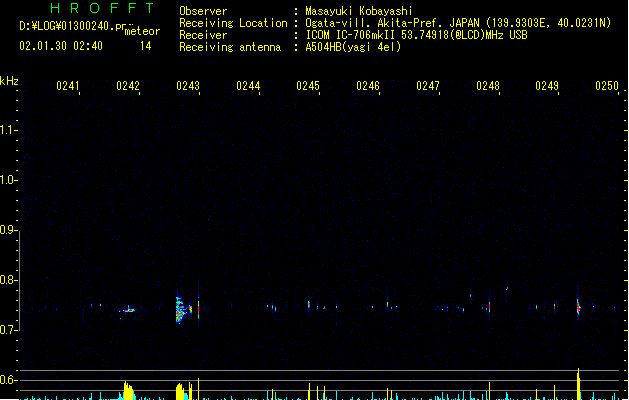Click the Receiving antenna label
This screenshot has width=629, height=400.
click(x=230, y=47)
